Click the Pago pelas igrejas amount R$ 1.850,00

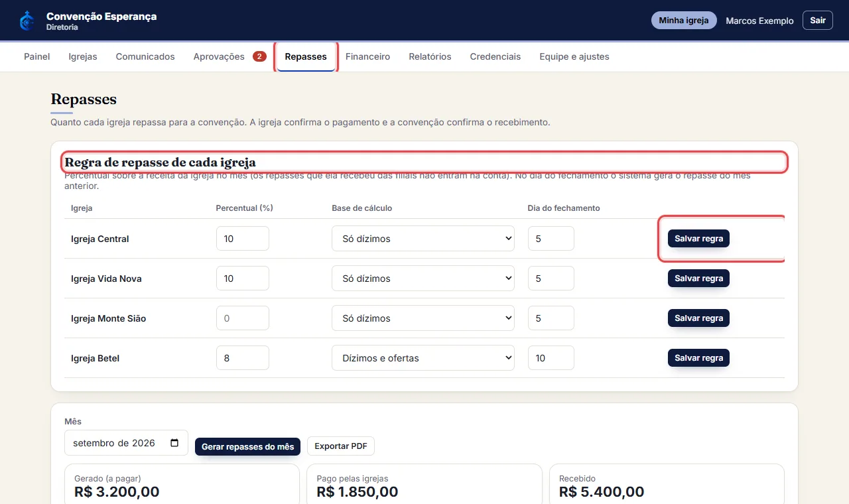coord(358,491)
